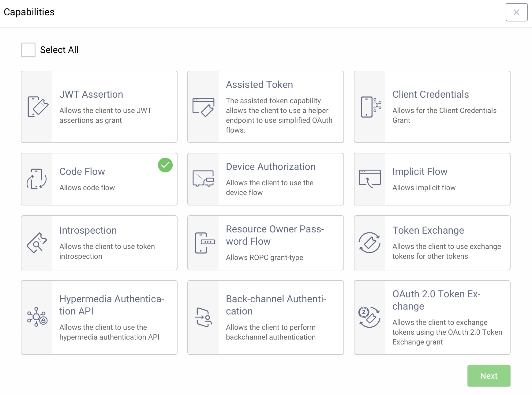Image resolution: width=532 pixels, height=395 pixels.
Task: Click the Token Exchange circular arrows icon
Action: point(369,243)
